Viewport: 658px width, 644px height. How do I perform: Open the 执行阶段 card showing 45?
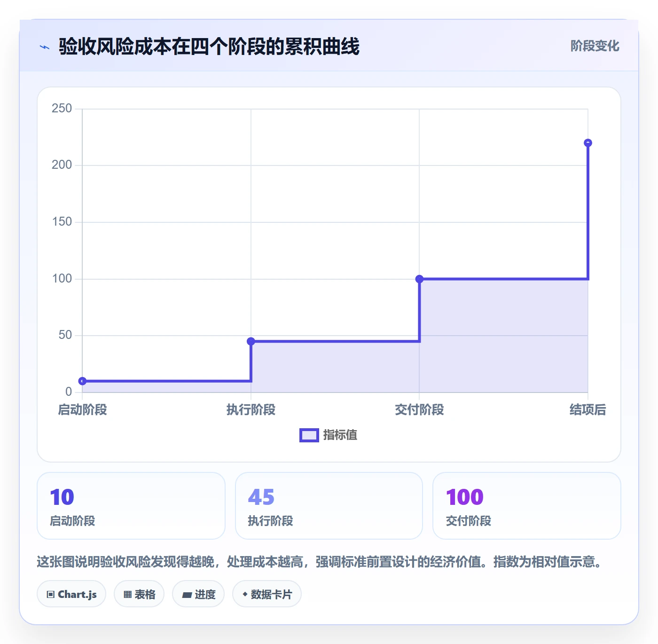pyautogui.click(x=329, y=506)
